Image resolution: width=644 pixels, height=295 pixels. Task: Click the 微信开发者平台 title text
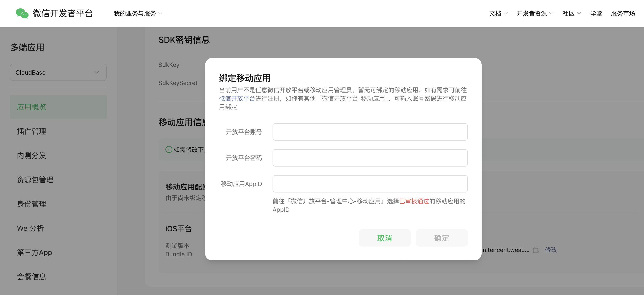(63, 14)
